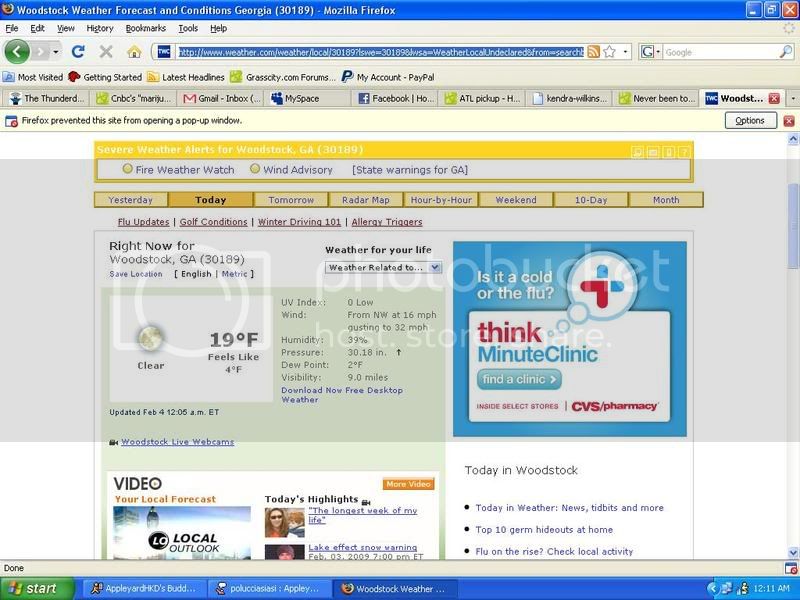Open the Hour-by-Hour tab
The image size is (800, 600).
441,200
